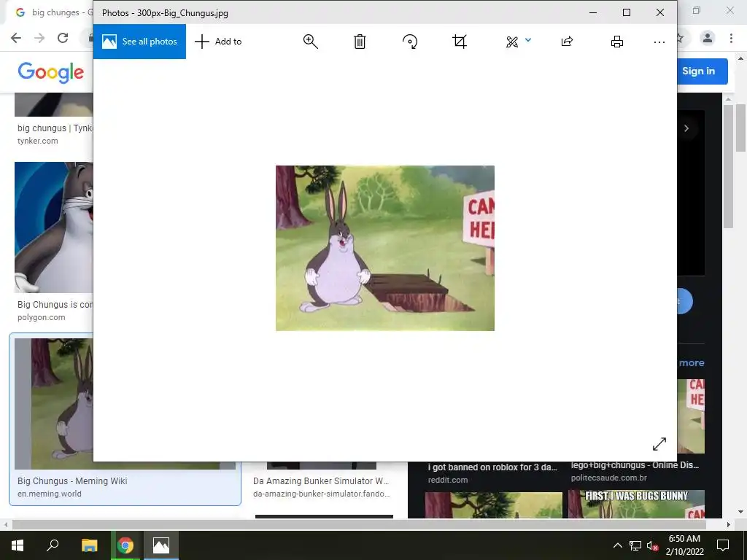Open See all photos view

click(x=139, y=42)
